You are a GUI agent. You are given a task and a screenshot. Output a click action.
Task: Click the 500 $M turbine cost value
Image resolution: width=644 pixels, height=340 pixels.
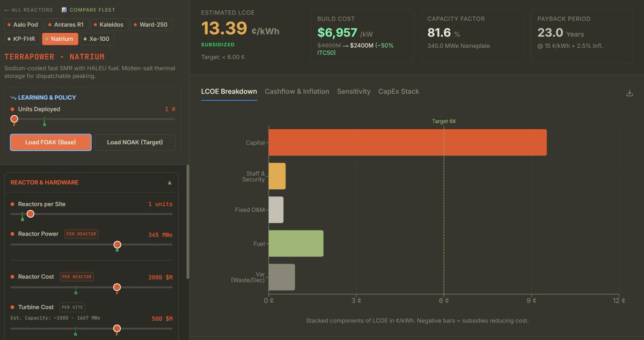pos(162,319)
